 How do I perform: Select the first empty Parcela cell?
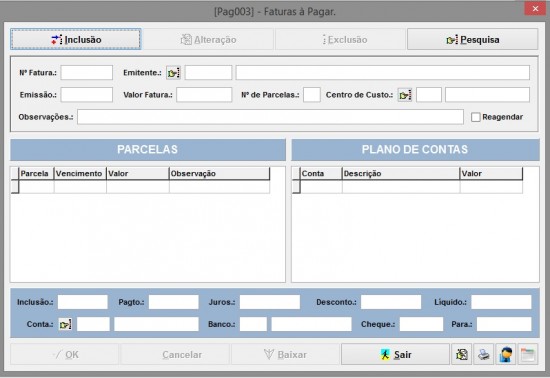pos(36,187)
